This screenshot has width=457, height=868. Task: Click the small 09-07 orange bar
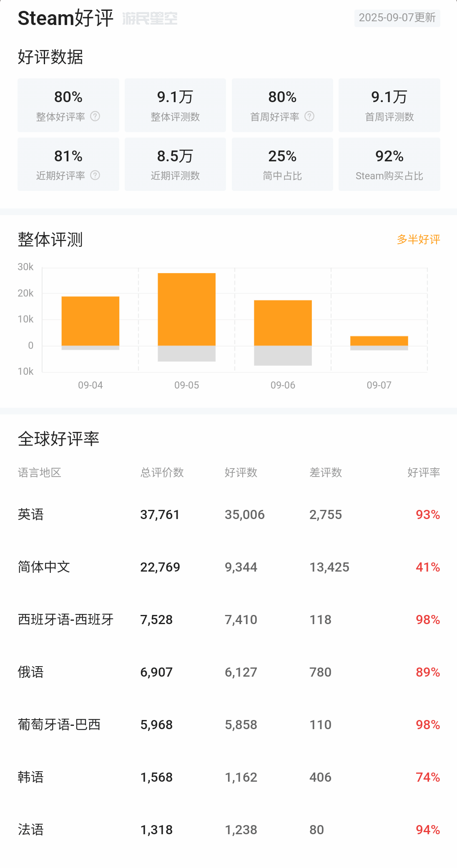click(x=379, y=341)
